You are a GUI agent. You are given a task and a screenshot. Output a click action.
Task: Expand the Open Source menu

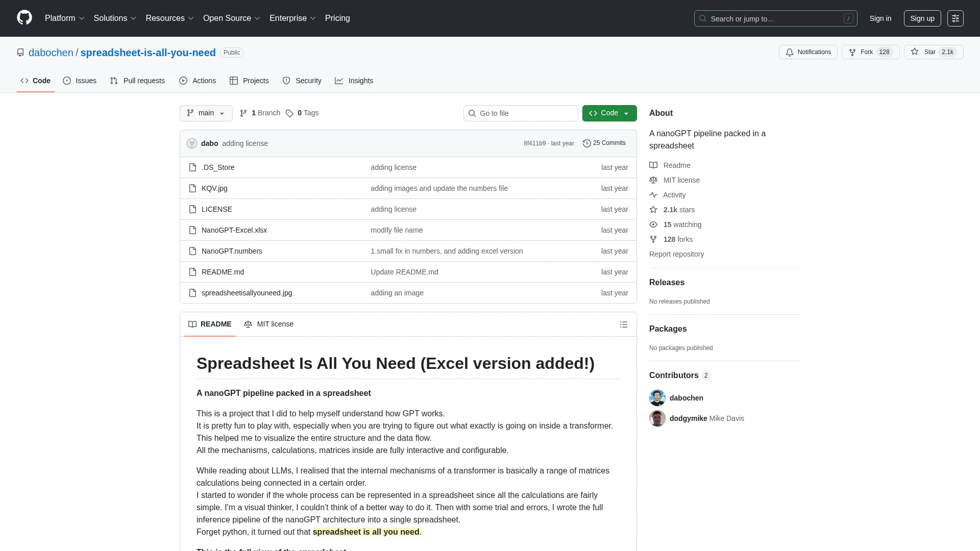tap(231, 18)
